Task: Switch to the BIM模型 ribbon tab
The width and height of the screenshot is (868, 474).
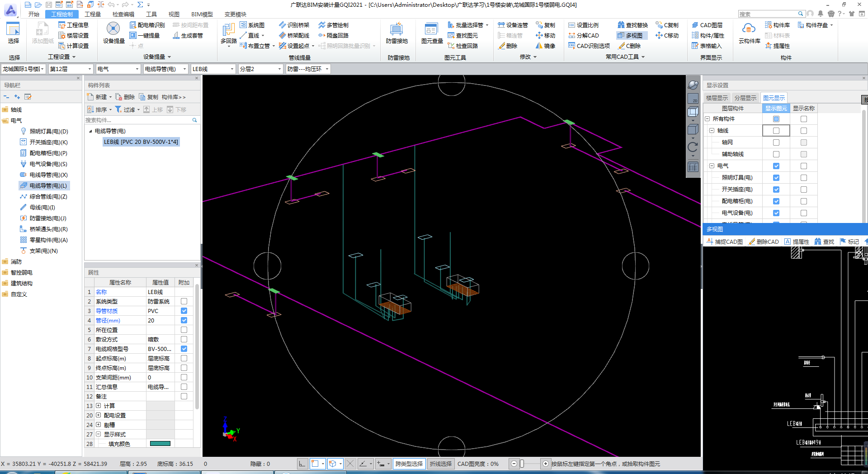Action: (202, 14)
